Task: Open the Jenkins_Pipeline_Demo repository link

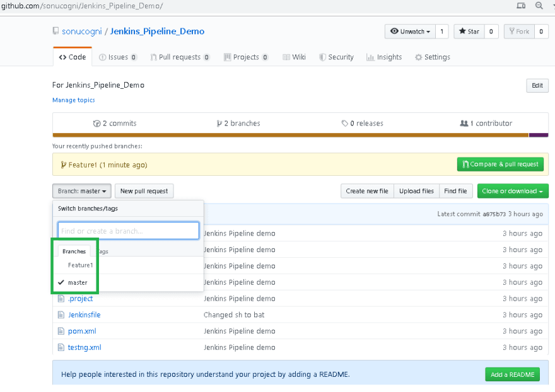Action: point(157,31)
